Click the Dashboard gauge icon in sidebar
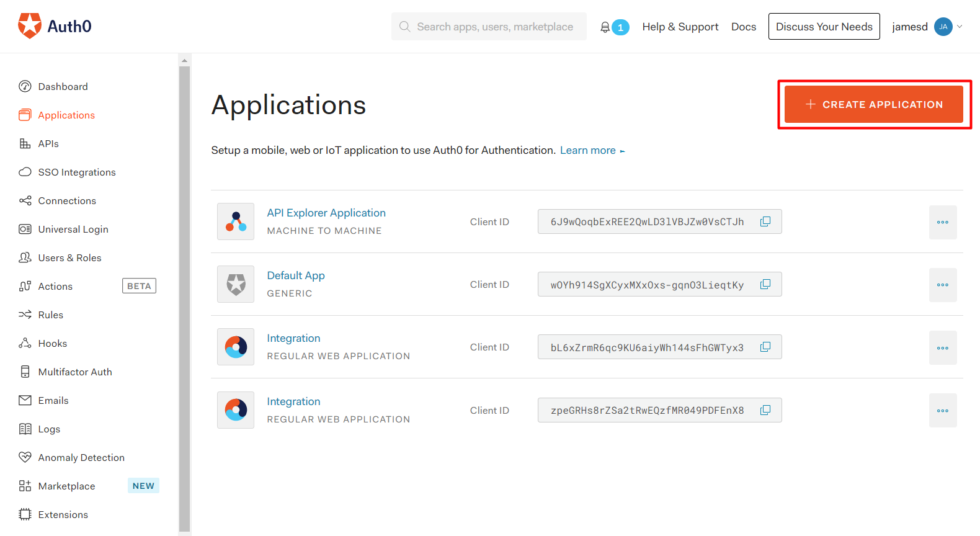This screenshot has width=980, height=536. click(x=25, y=86)
